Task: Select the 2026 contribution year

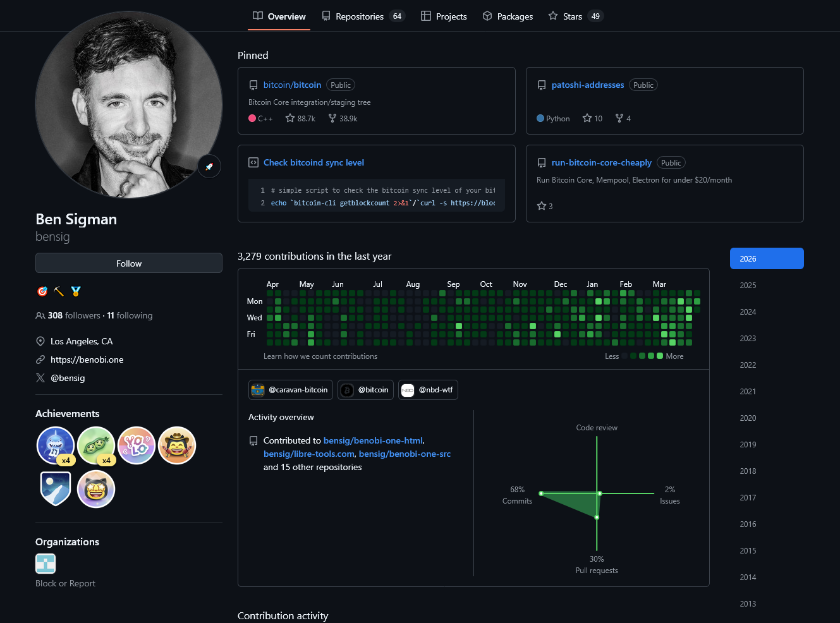Action: tap(767, 258)
